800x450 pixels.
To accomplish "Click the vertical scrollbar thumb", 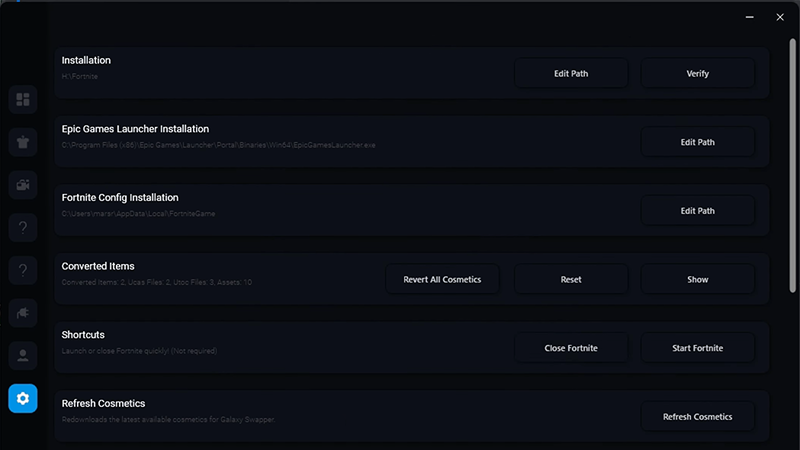I will 792,166.
